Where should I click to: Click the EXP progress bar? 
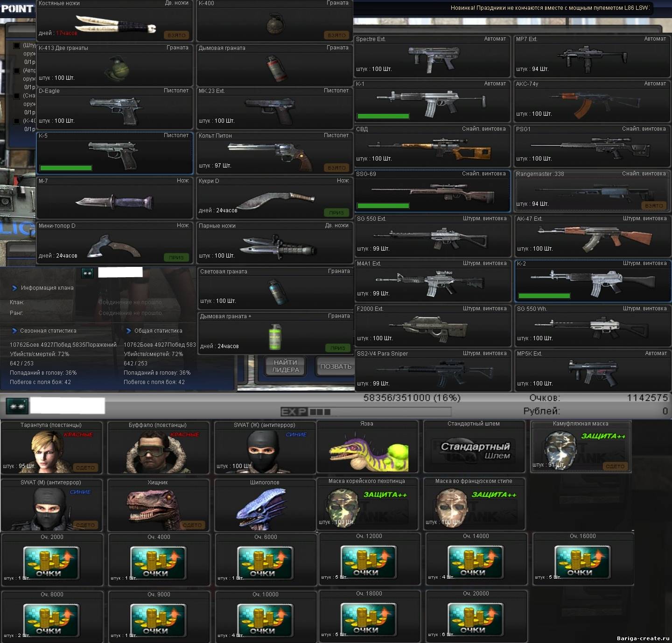pyautogui.click(x=366, y=412)
